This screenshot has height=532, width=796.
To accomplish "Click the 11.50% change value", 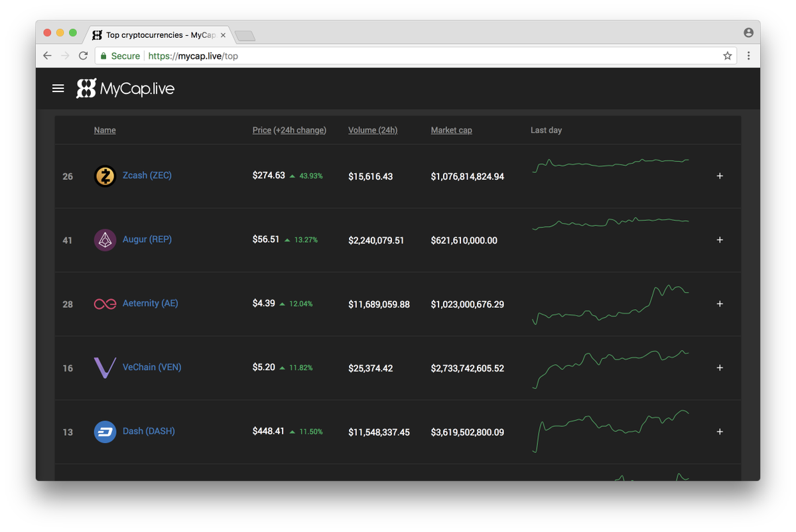I will 311,432.
